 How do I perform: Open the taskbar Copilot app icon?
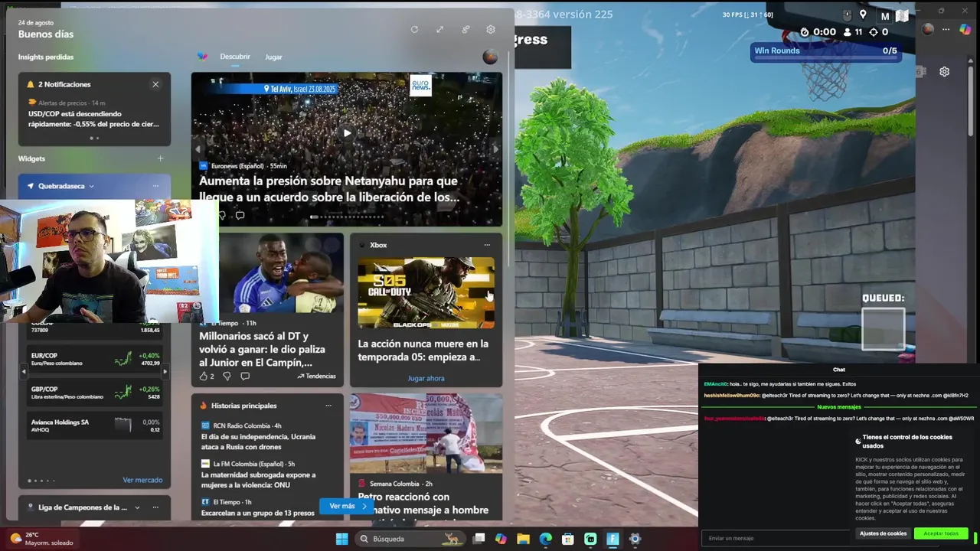click(501, 539)
